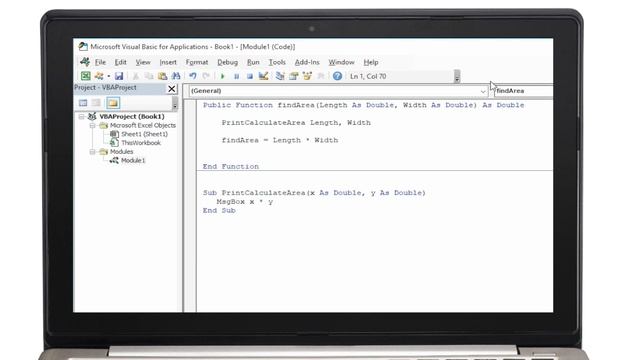Click Project pane toolbar overflow arrow
640x360 pixels.
[175, 103]
